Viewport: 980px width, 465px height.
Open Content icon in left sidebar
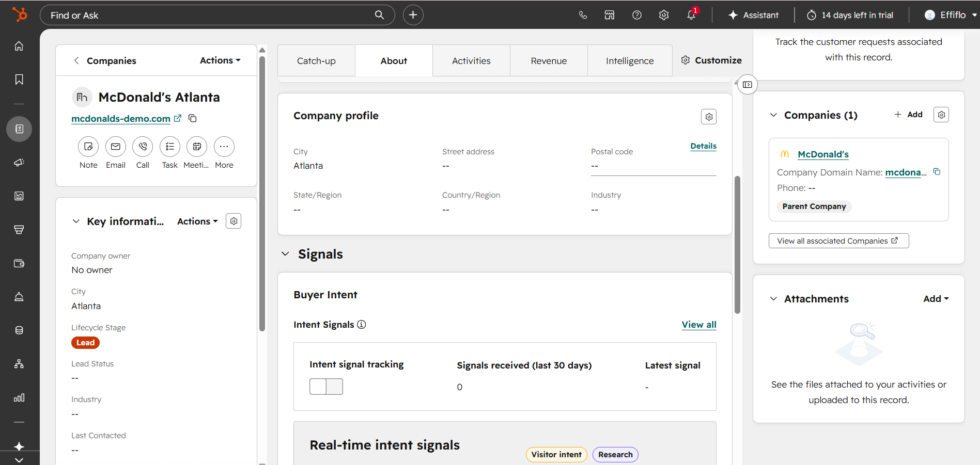point(19,196)
